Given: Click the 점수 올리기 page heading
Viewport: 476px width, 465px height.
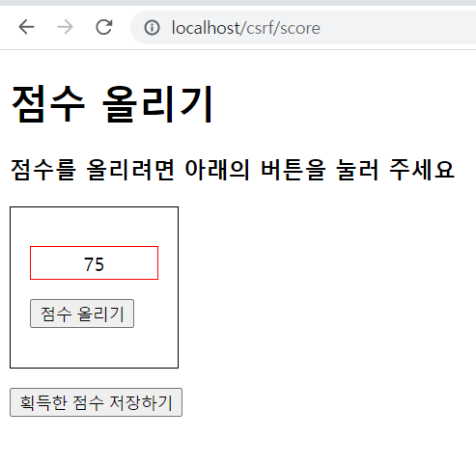Looking at the screenshot, I should tap(112, 104).
